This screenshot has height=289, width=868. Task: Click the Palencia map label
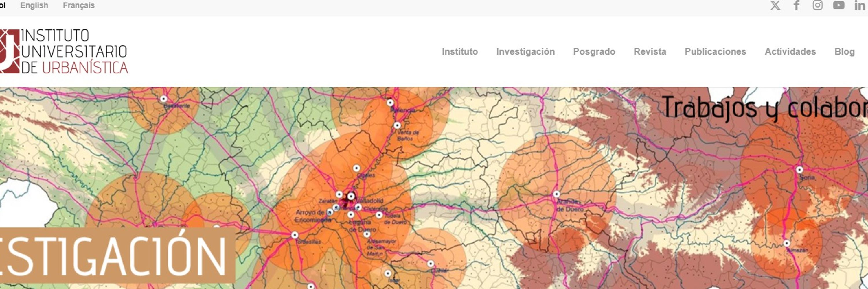(x=403, y=110)
